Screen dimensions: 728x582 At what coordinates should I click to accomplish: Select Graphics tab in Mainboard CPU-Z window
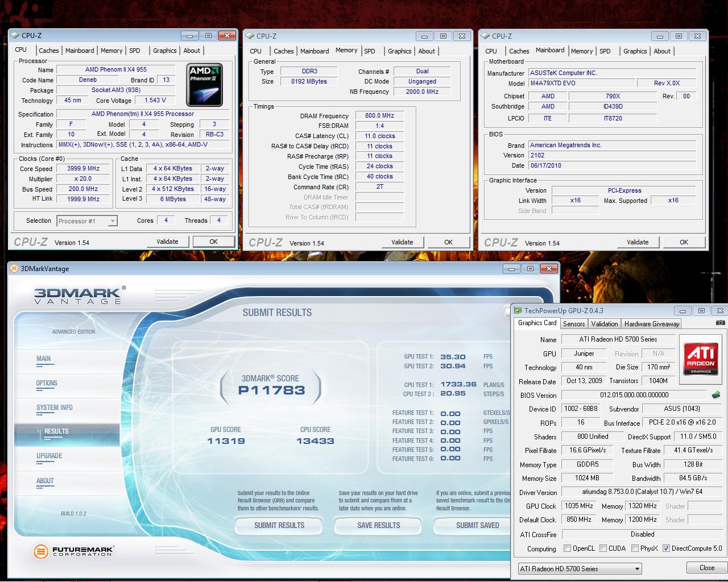(x=635, y=51)
